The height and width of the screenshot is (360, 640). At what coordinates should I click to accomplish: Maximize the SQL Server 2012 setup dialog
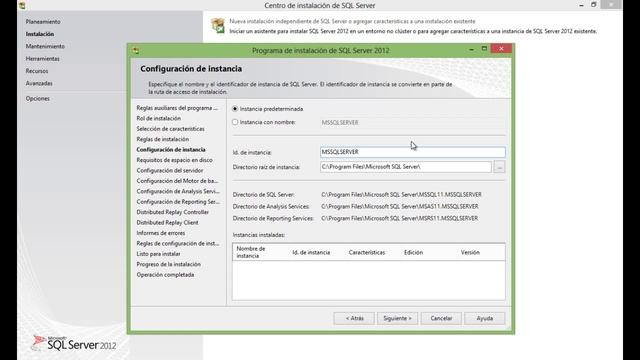[484, 49]
